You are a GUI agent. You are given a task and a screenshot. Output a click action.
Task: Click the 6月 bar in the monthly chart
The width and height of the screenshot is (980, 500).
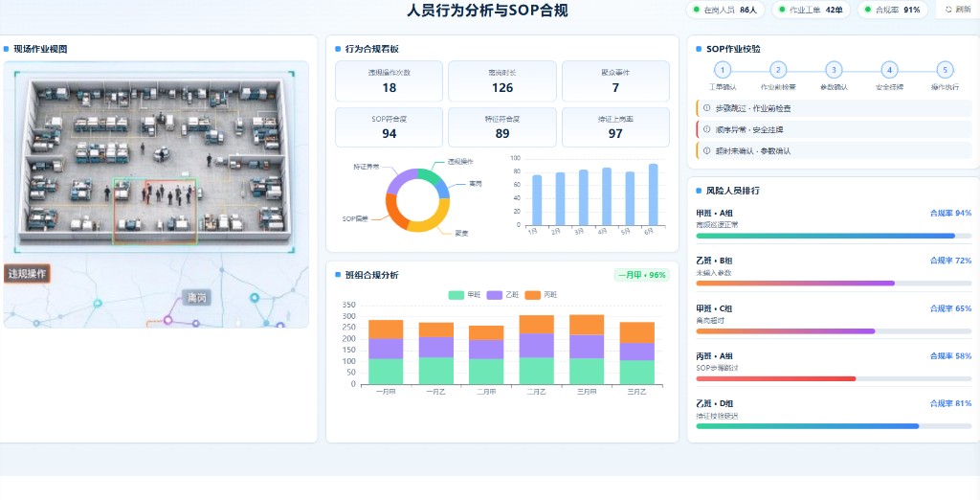pyautogui.click(x=653, y=194)
